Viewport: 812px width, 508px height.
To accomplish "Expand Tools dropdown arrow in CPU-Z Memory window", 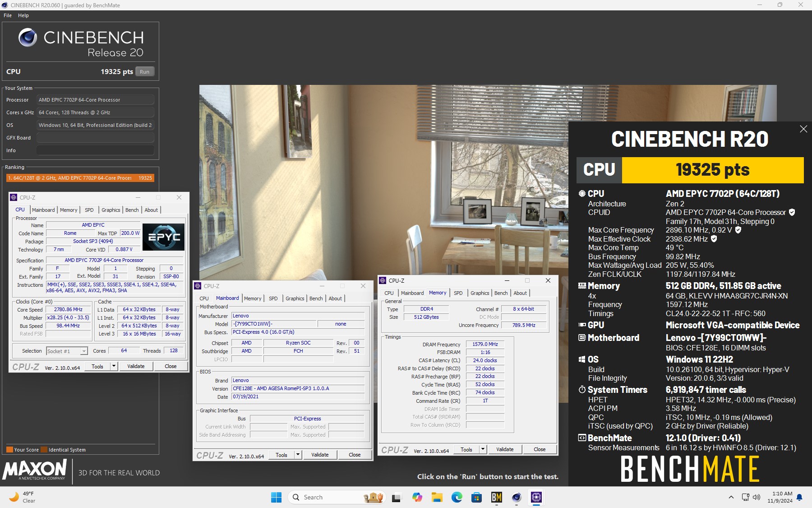I will [483, 449].
